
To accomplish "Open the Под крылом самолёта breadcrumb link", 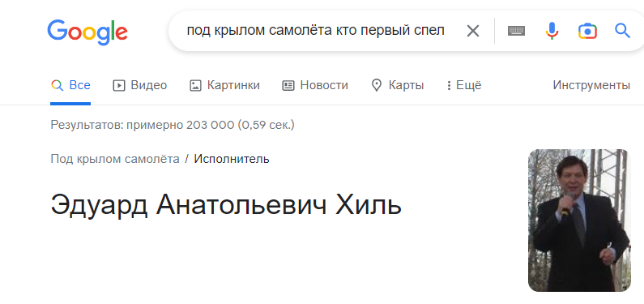I will [115, 159].
